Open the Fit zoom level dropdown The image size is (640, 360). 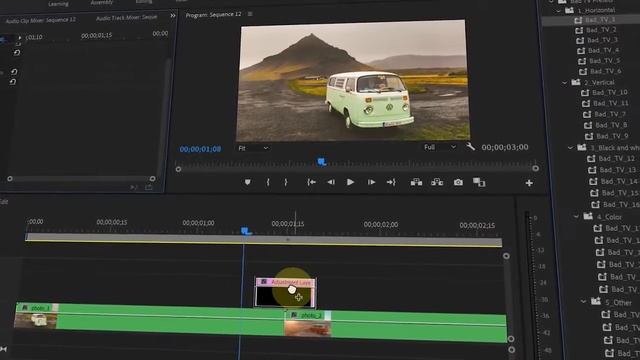[253, 148]
